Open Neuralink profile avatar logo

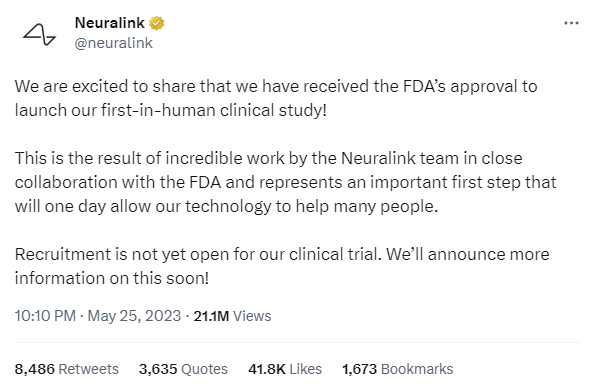[39, 34]
